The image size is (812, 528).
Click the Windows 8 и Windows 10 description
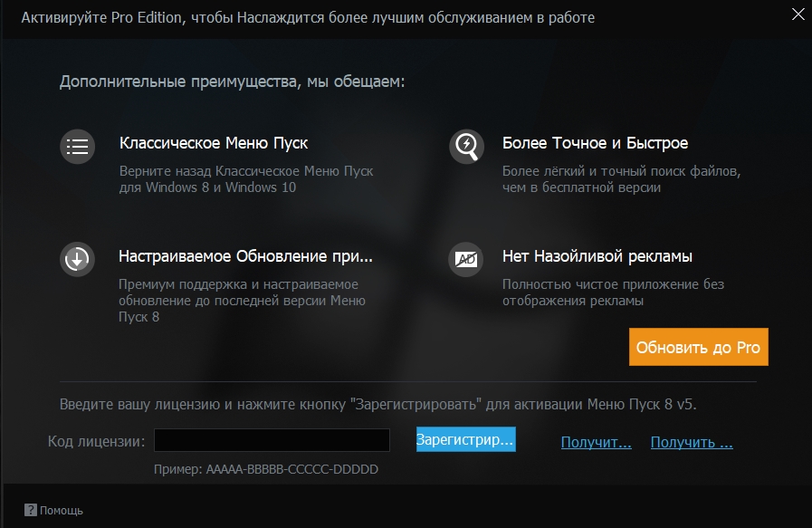click(246, 178)
